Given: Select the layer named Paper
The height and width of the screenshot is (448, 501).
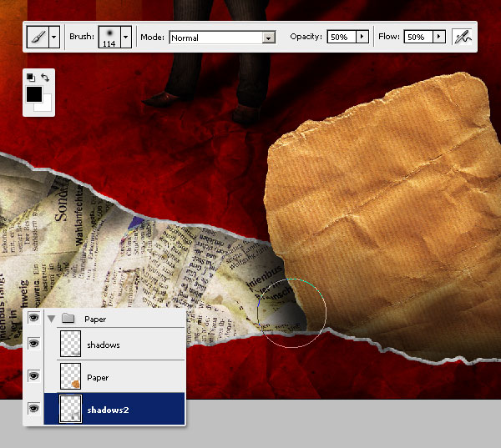Looking at the screenshot, I should (98, 377).
